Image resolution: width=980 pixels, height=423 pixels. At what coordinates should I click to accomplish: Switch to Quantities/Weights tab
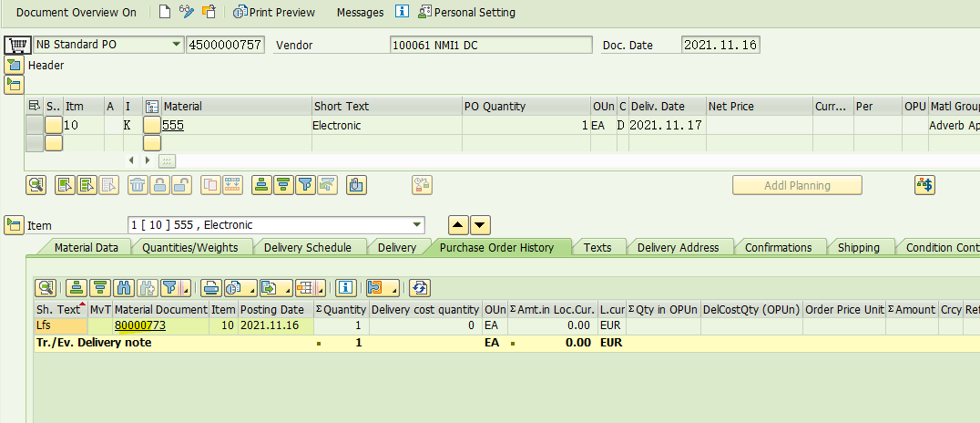point(190,247)
